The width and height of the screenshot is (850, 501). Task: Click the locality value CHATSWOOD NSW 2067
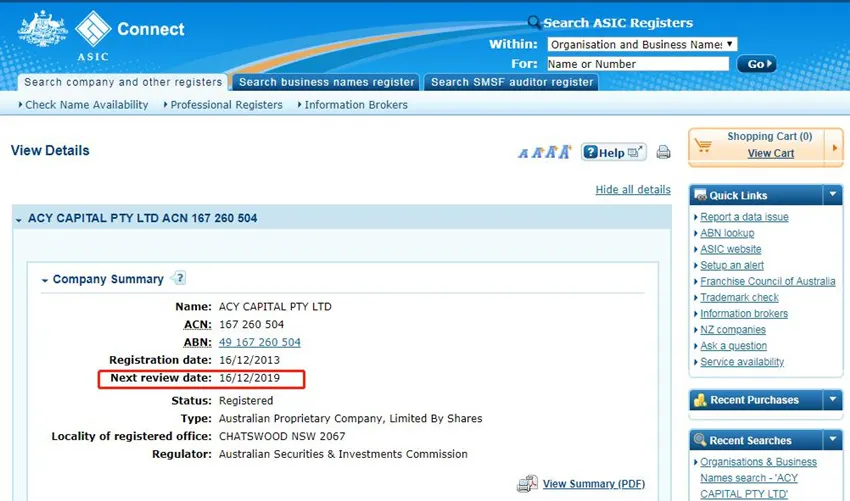[282, 436]
